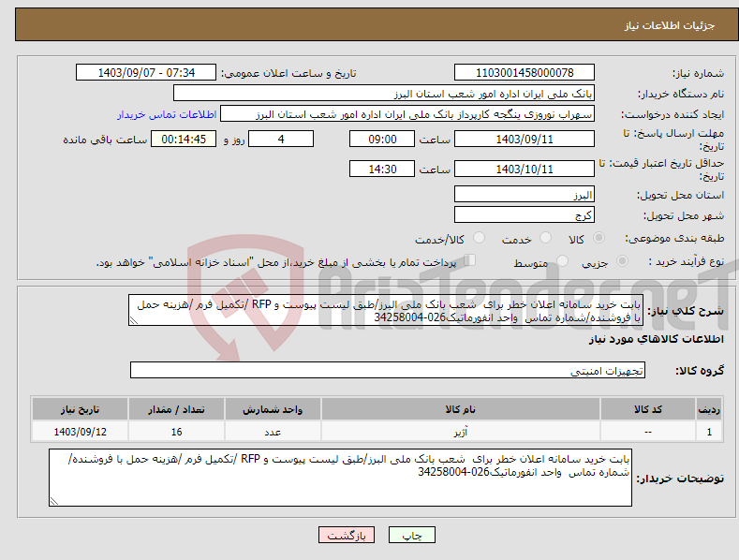Click the ایجاد کننده درخواست label
This screenshot has width=739, height=560.
click(x=672, y=114)
